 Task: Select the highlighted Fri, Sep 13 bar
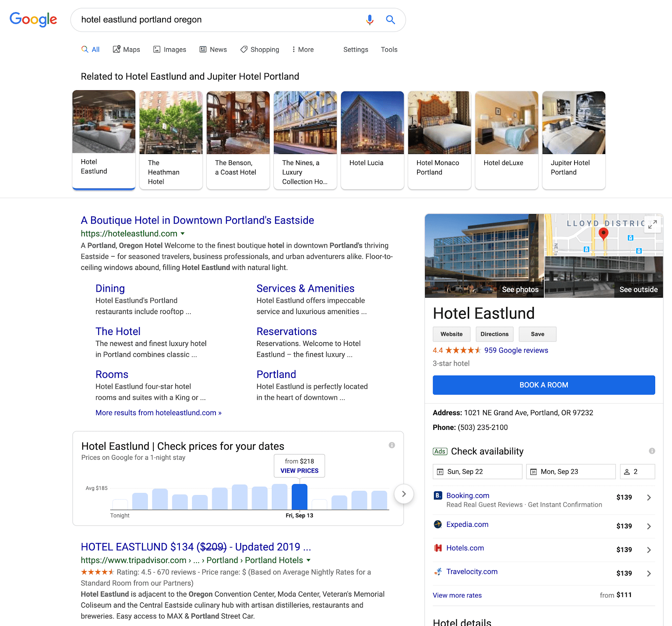tap(299, 497)
